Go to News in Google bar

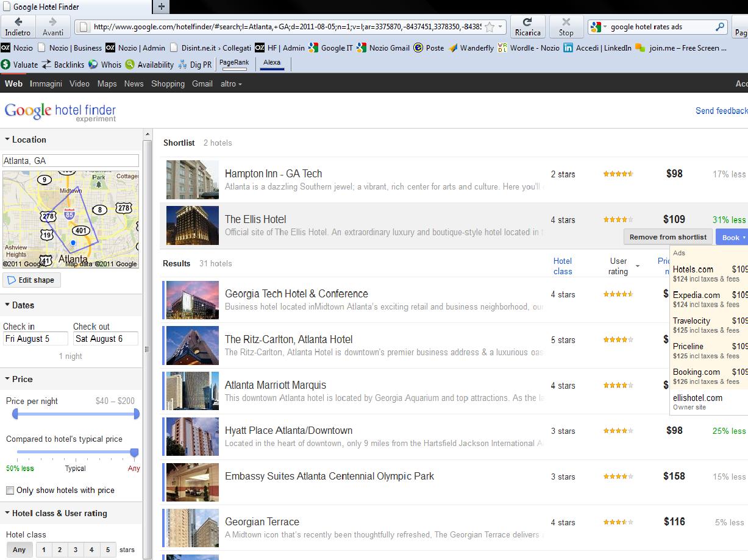click(x=134, y=83)
